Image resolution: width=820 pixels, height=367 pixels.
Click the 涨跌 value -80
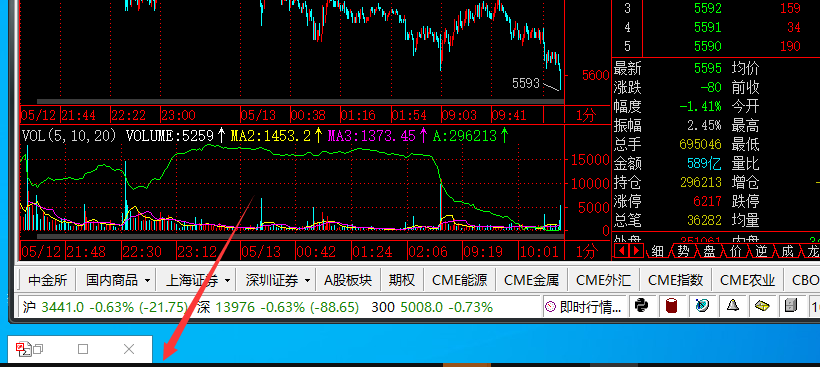(711, 87)
